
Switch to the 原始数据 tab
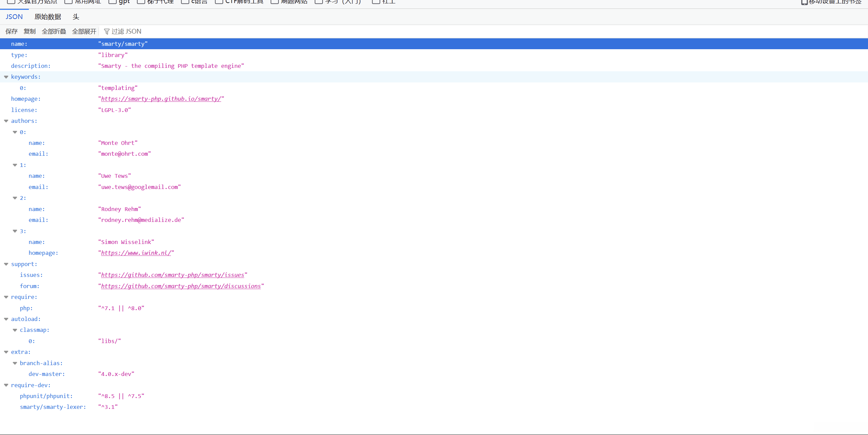tap(48, 17)
